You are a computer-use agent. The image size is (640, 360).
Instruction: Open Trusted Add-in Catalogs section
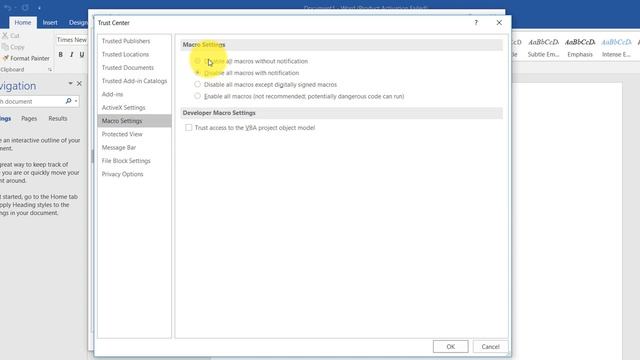(134, 81)
